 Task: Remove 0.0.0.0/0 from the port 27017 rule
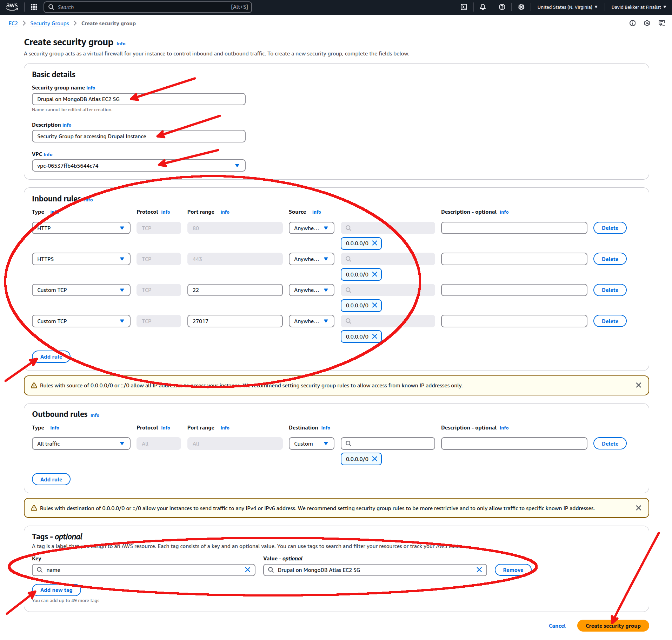pyautogui.click(x=375, y=336)
